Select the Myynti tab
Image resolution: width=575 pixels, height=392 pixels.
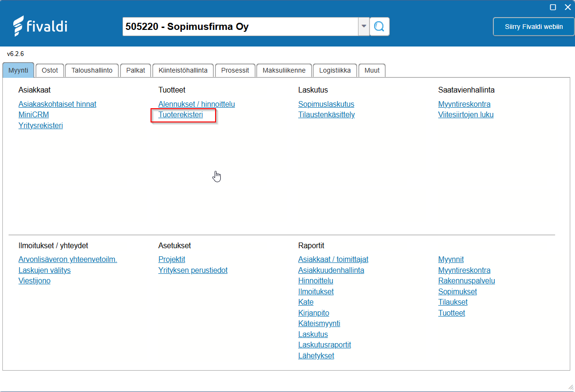tap(19, 70)
